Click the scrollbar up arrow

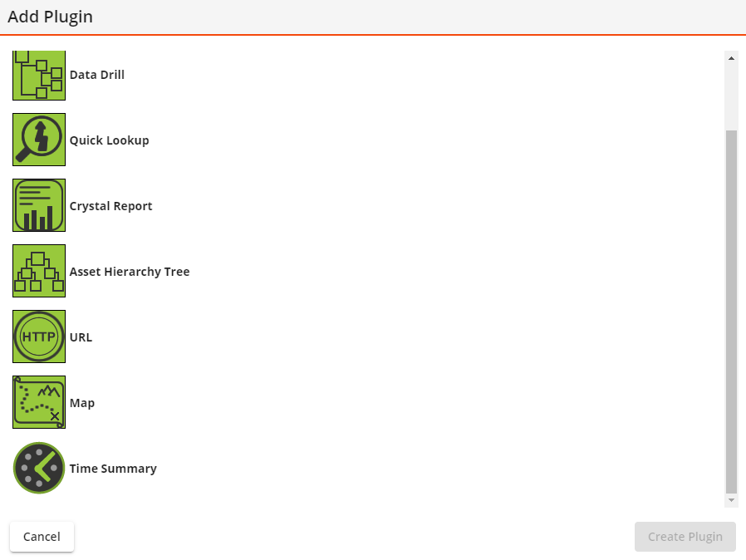coord(731,58)
